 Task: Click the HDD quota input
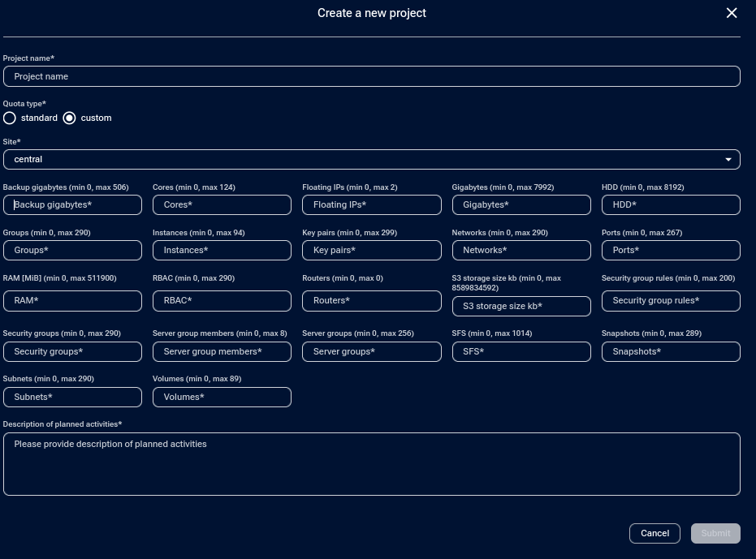point(670,205)
